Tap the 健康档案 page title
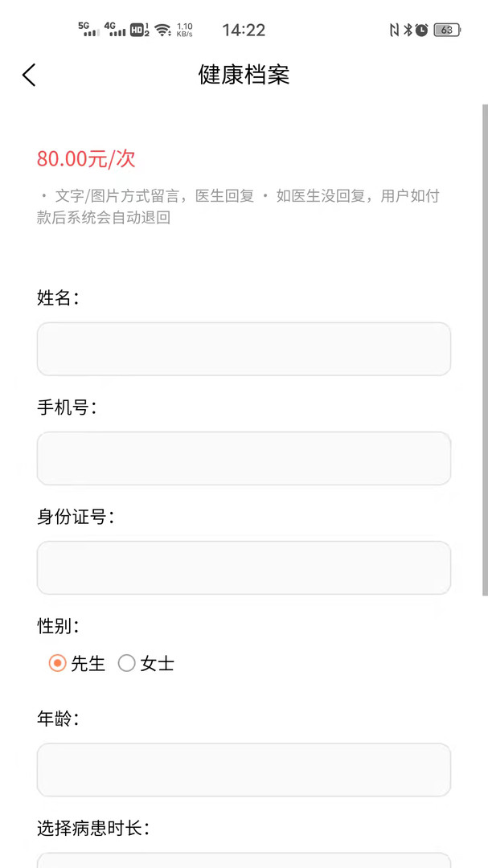 [x=244, y=75]
